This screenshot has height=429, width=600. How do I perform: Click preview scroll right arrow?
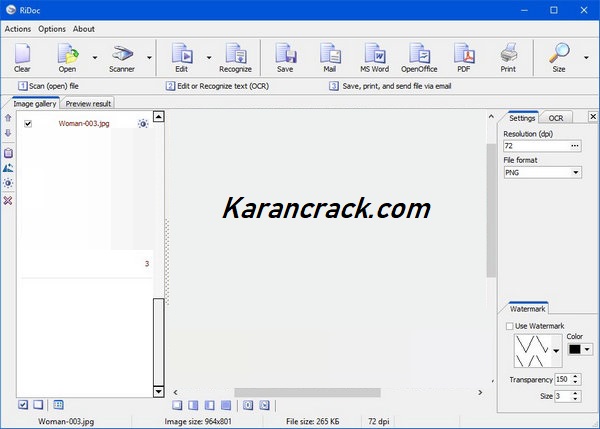tap(480, 393)
